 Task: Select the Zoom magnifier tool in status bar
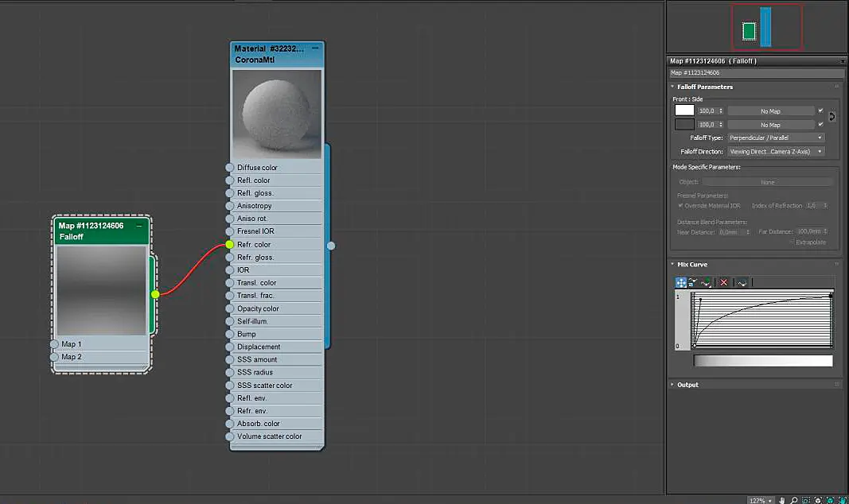(794, 500)
